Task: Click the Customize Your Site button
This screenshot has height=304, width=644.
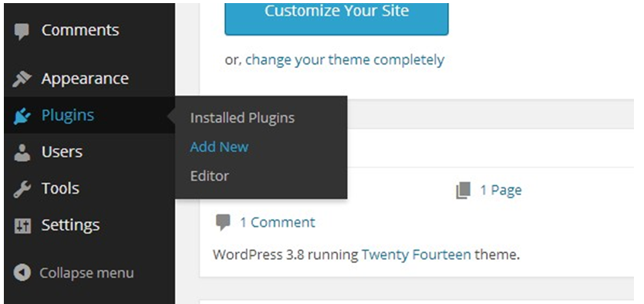Action: tap(336, 18)
